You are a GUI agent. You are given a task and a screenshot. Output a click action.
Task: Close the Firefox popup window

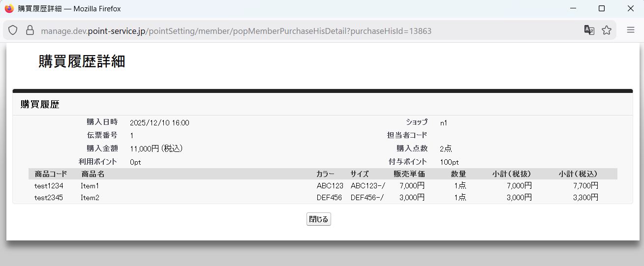tap(630, 9)
